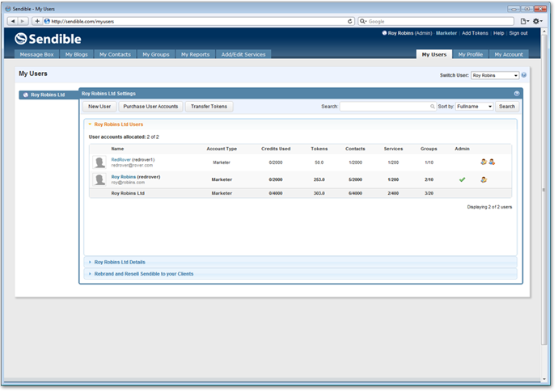Click the Services column header
Image resolution: width=558 pixels, height=392 pixels.
tap(393, 149)
